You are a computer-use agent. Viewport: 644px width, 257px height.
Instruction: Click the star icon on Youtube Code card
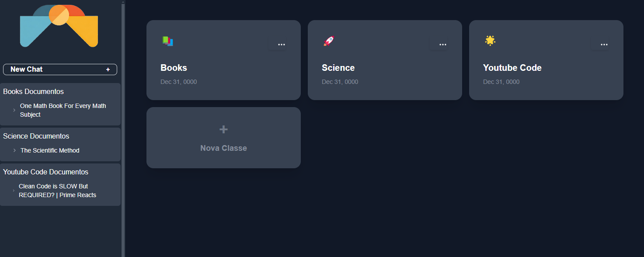[x=490, y=41]
